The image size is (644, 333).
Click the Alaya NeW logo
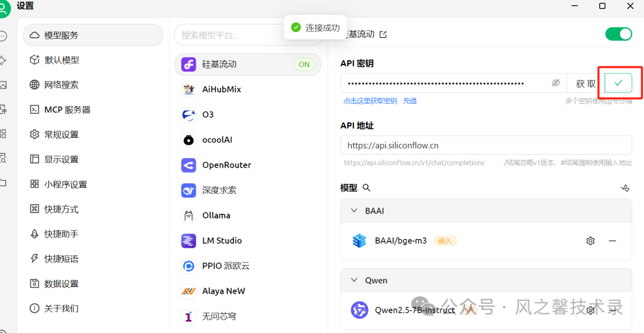[188, 291]
